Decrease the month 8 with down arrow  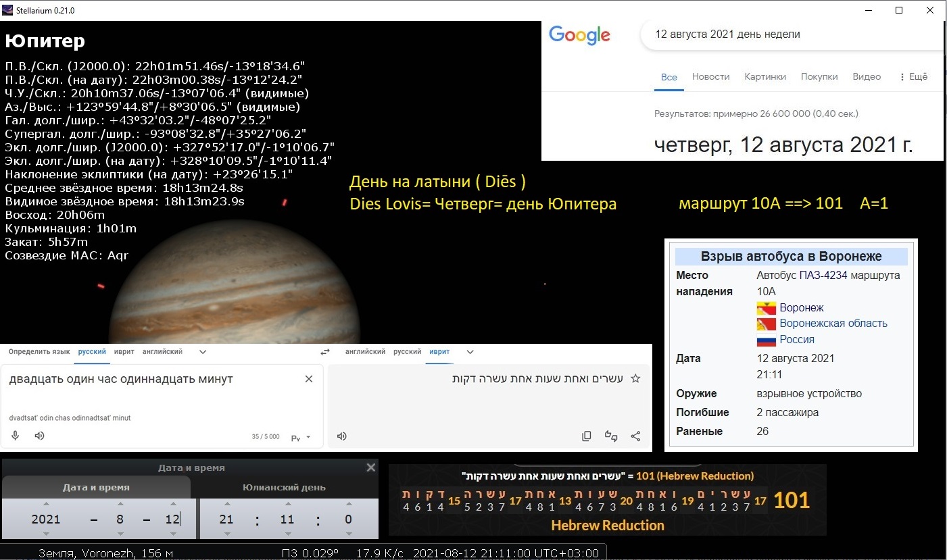coord(120,533)
